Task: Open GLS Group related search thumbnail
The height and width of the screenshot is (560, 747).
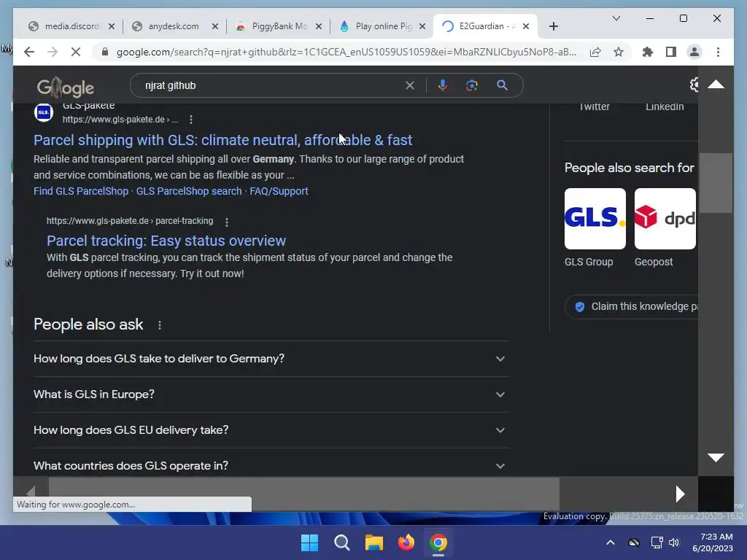Action: 595,219
